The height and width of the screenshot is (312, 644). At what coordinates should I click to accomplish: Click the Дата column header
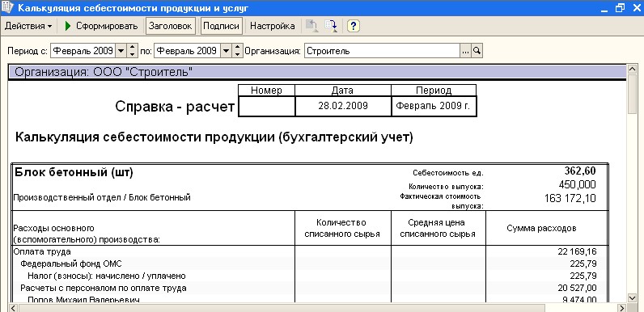coord(343,91)
